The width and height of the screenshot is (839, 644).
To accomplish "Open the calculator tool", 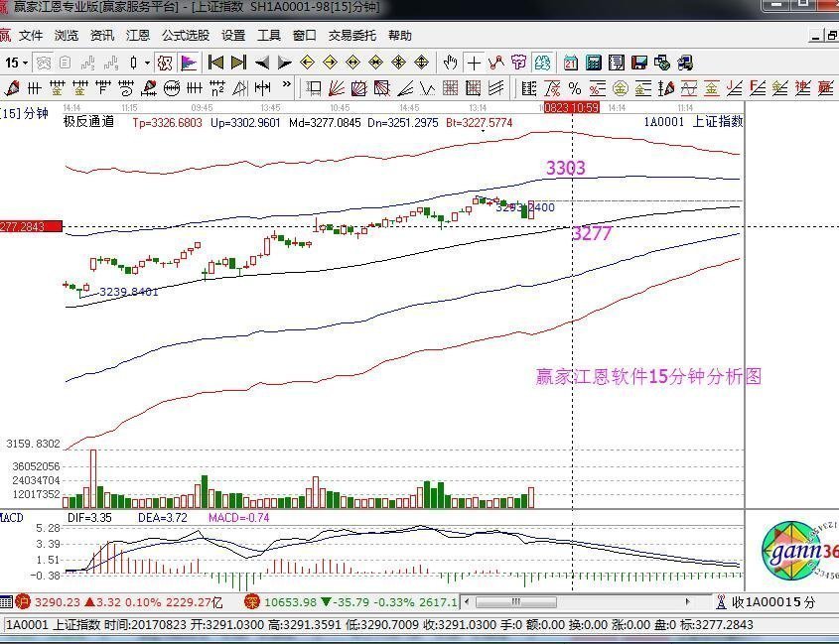I will click(594, 64).
